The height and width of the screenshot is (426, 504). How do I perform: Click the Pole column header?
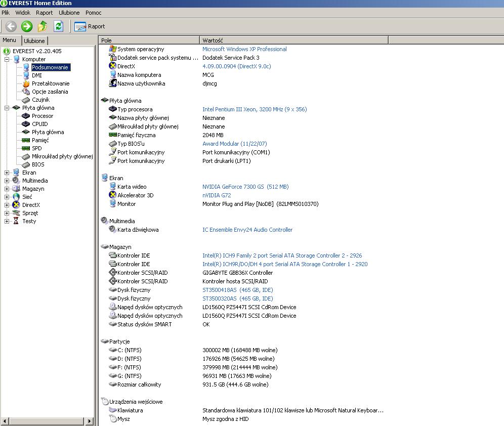(x=149, y=40)
